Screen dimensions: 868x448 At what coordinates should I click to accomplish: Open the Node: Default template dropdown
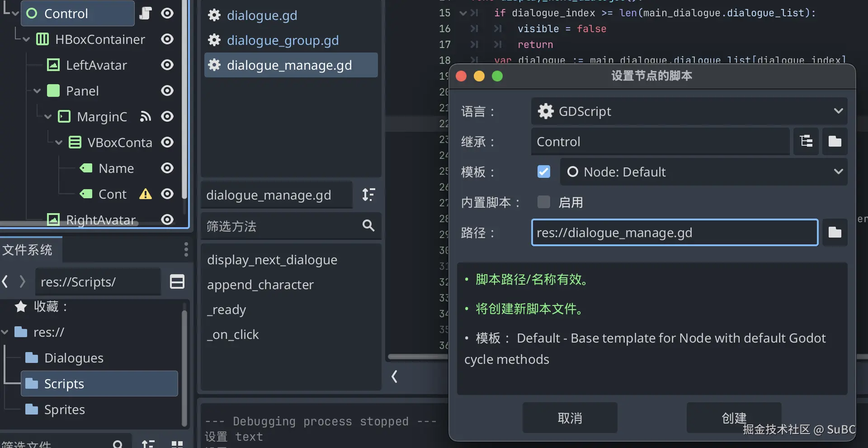[x=839, y=172]
